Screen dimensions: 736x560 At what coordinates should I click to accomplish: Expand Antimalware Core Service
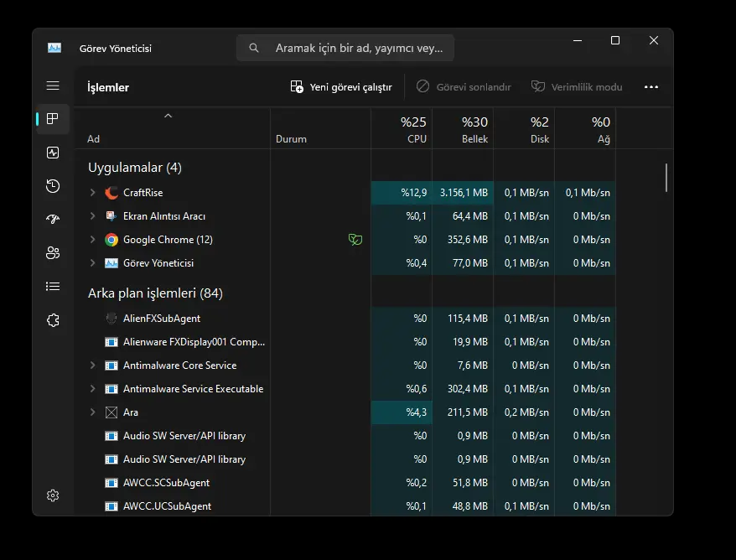[92, 366]
